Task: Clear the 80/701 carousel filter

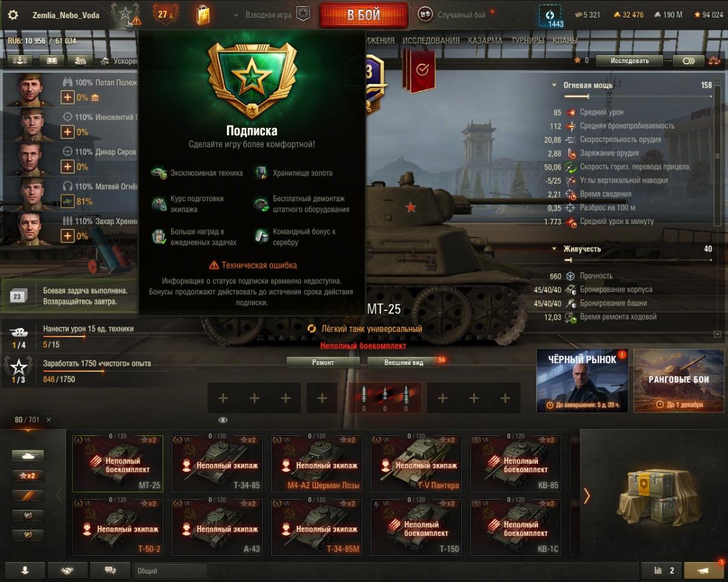Action: click(x=49, y=420)
